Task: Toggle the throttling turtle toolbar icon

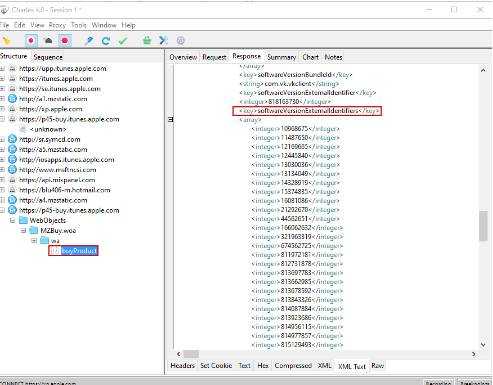Action: coord(48,41)
